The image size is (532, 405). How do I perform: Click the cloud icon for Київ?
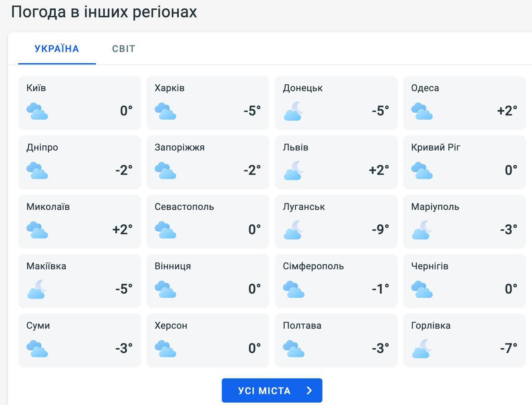(x=37, y=111)
